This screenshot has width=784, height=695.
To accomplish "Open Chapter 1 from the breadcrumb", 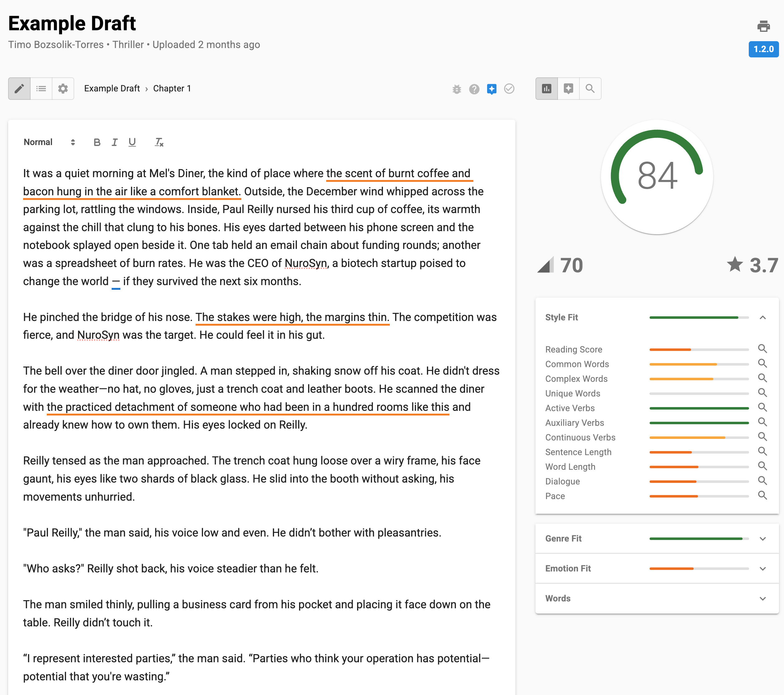I will (x=172, y=88).
